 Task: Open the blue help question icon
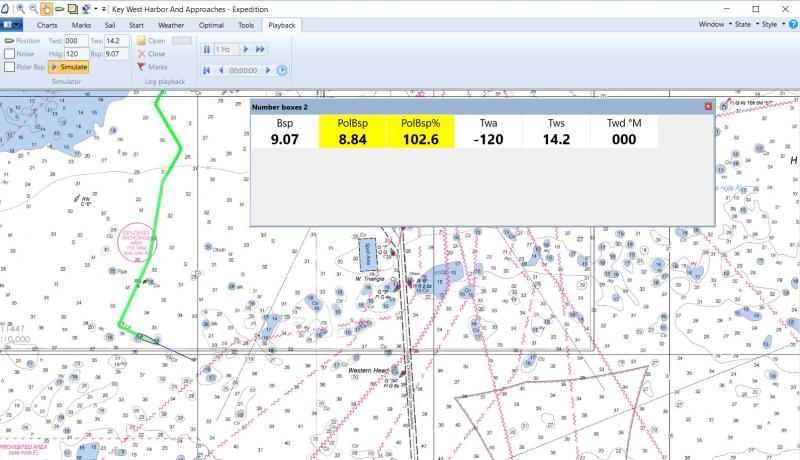point(793,23)
